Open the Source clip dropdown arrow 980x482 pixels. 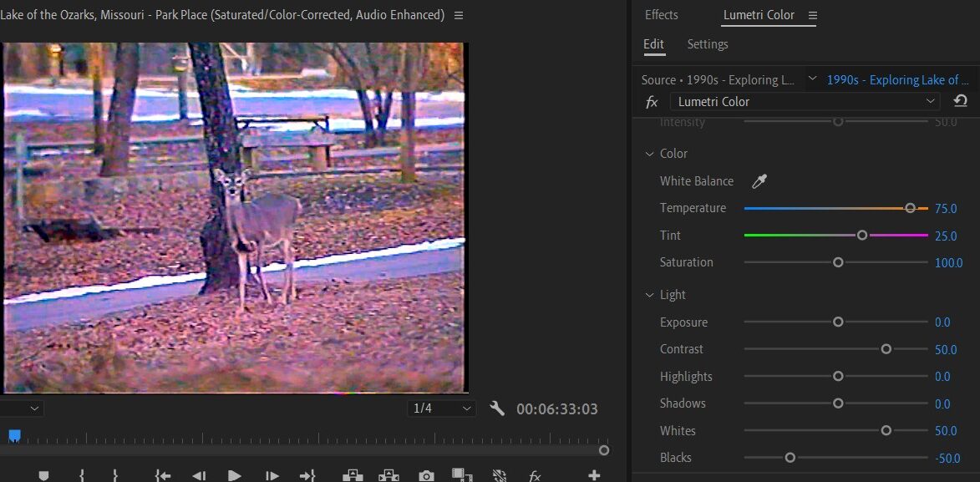813,79
